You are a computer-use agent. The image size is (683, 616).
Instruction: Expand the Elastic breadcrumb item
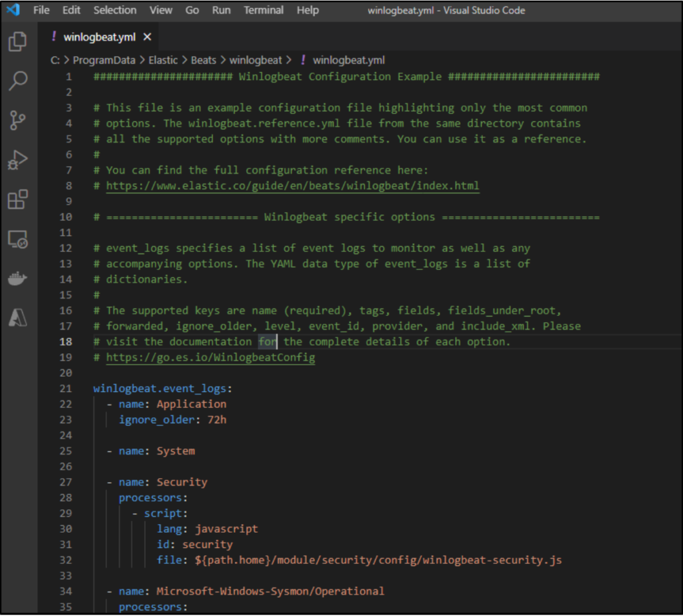coord(163,60)
